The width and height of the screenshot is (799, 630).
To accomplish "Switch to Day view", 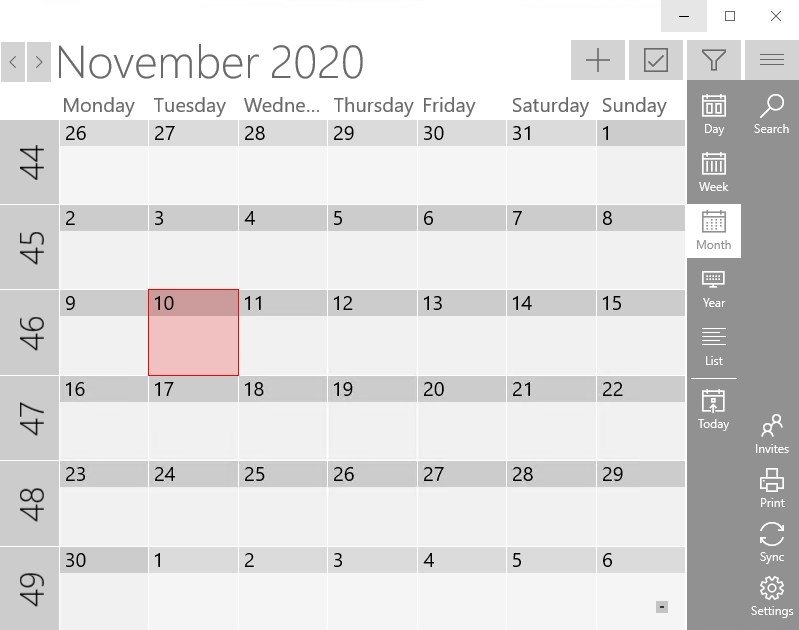I will [713, 113].
